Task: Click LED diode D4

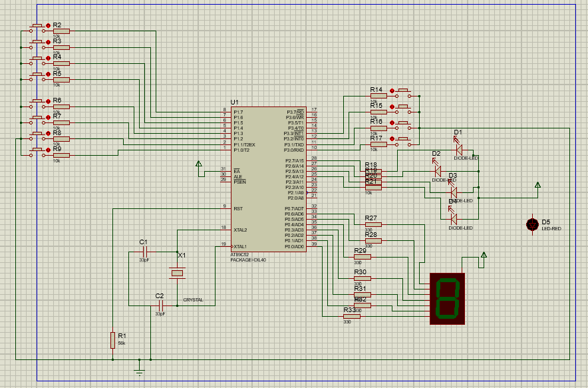Action: point(454,218)
